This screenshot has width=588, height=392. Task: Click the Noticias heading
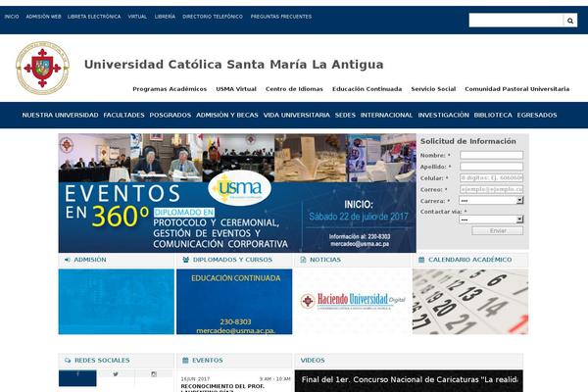click(x=325, y=260)
